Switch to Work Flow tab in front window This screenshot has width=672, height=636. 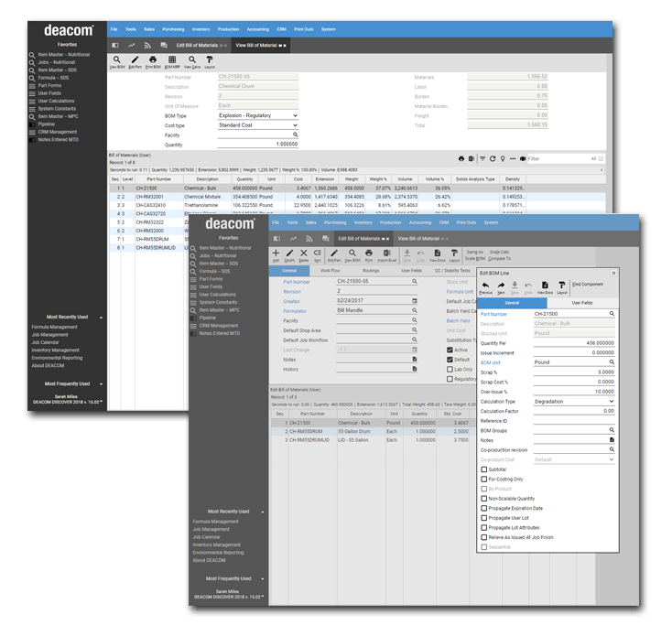click(x=330, y=271)
